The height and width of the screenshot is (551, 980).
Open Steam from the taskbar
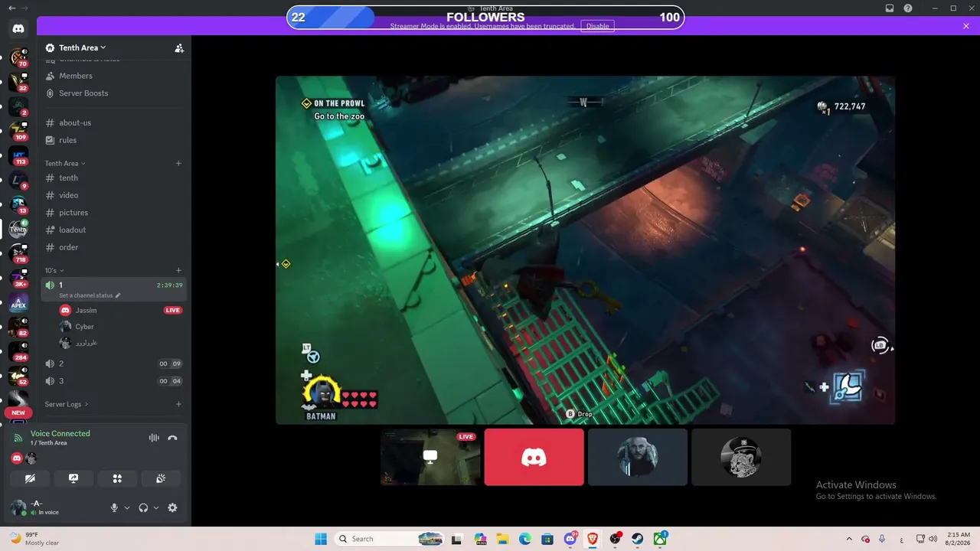point(637,539)
